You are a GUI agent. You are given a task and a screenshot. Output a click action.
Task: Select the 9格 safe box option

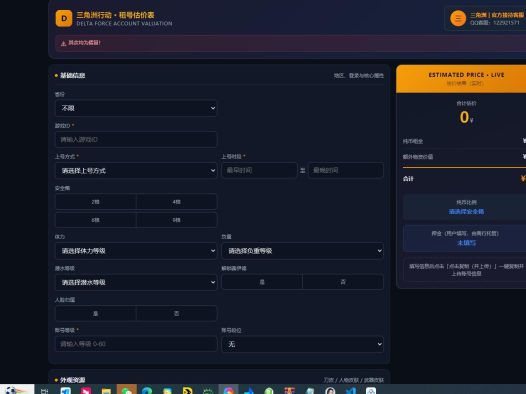(x=176, y=220)
